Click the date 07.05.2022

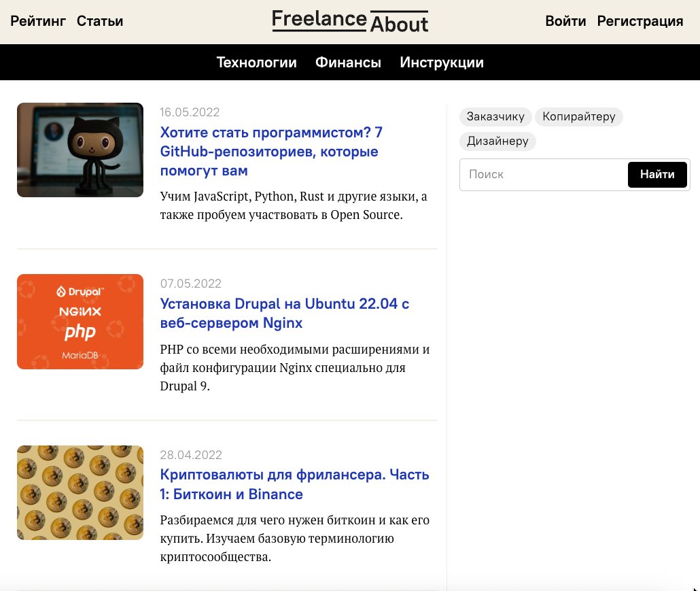(x=190, y=284)
